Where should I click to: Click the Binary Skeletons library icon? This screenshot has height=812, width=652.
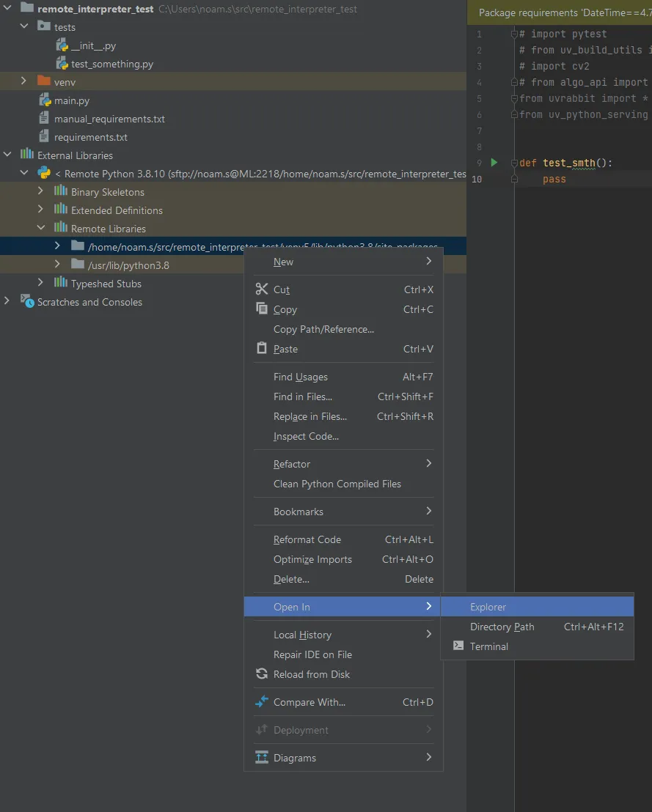pyautogui.click(x=61, y=191)
